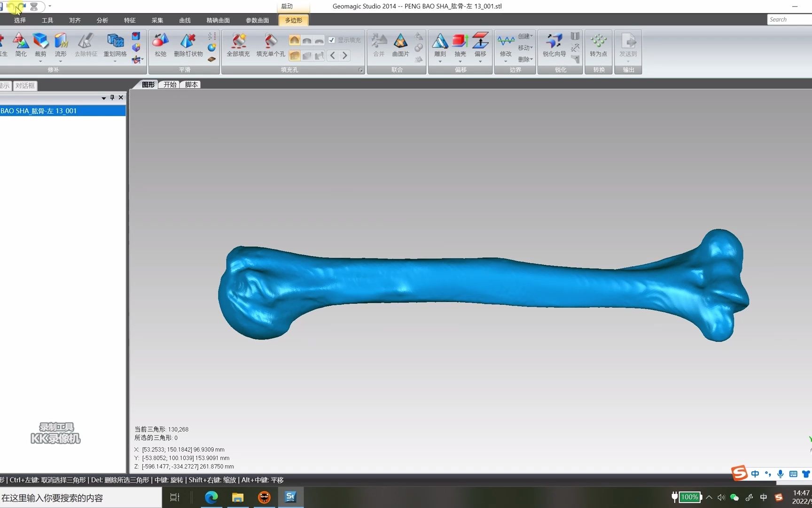Viewport: 812px width, 508px height.
Task: Toggle the panel pin auto-hide button
Action: (112, 97)
